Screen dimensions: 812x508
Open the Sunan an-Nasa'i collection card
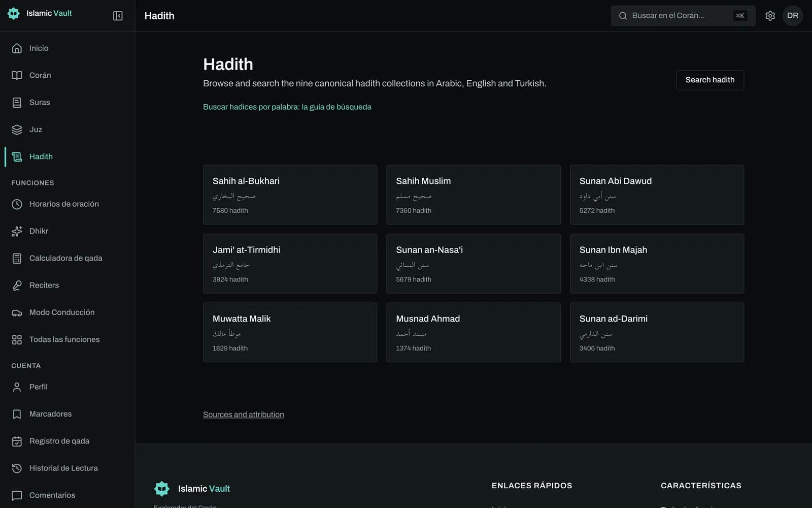pyautogui.click(x=473, y=263)
